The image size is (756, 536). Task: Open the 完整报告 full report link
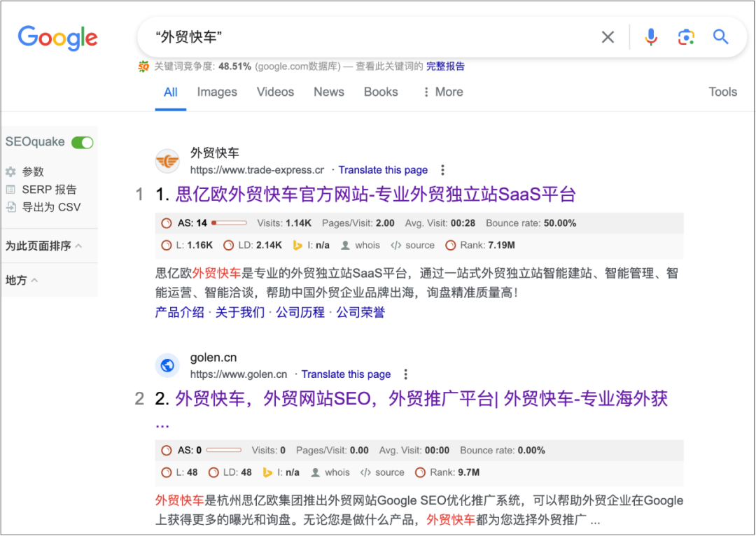coord(445,66)
